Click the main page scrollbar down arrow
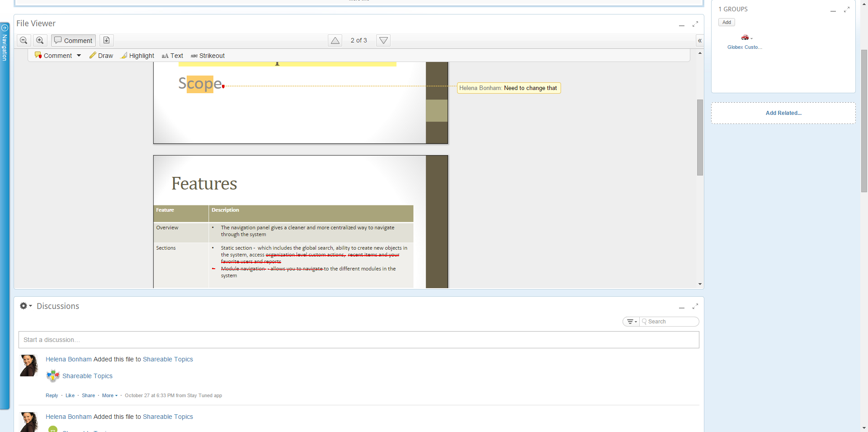The image size is (868, 432). [x=864, y=427]
